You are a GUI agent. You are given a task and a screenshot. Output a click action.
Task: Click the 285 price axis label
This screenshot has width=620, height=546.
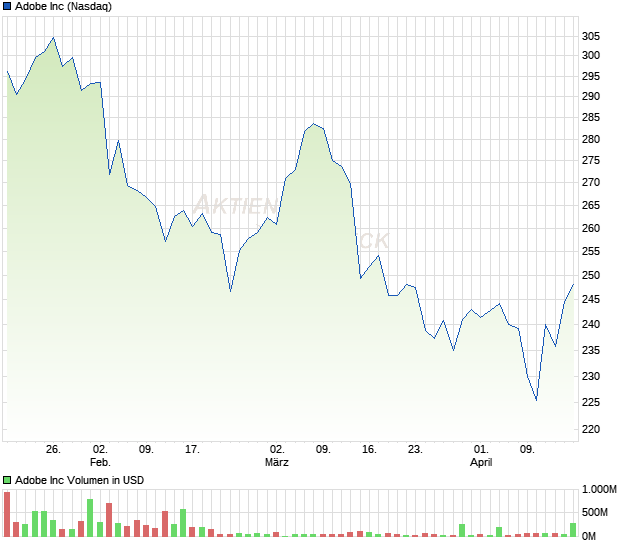[591, 117]
